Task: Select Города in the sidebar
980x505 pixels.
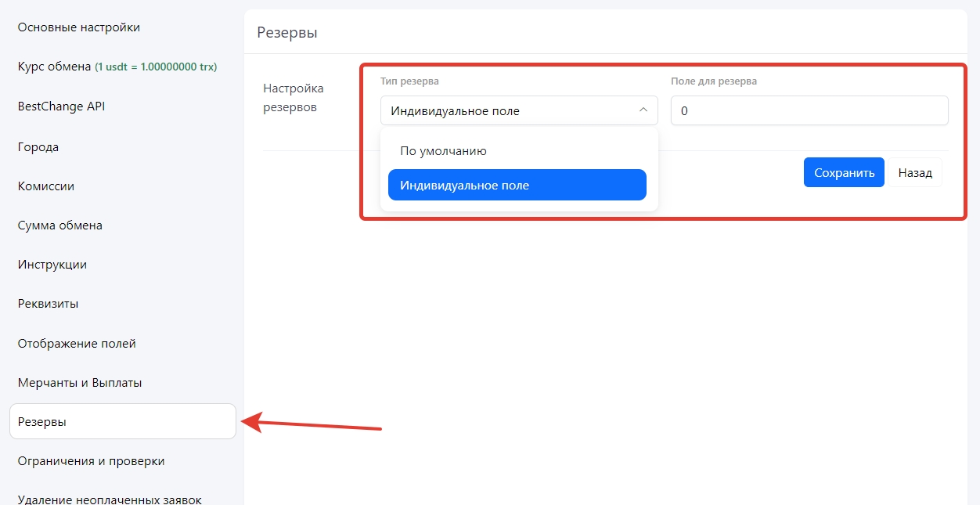Action: pyautogui.click(x=38, y=147)
